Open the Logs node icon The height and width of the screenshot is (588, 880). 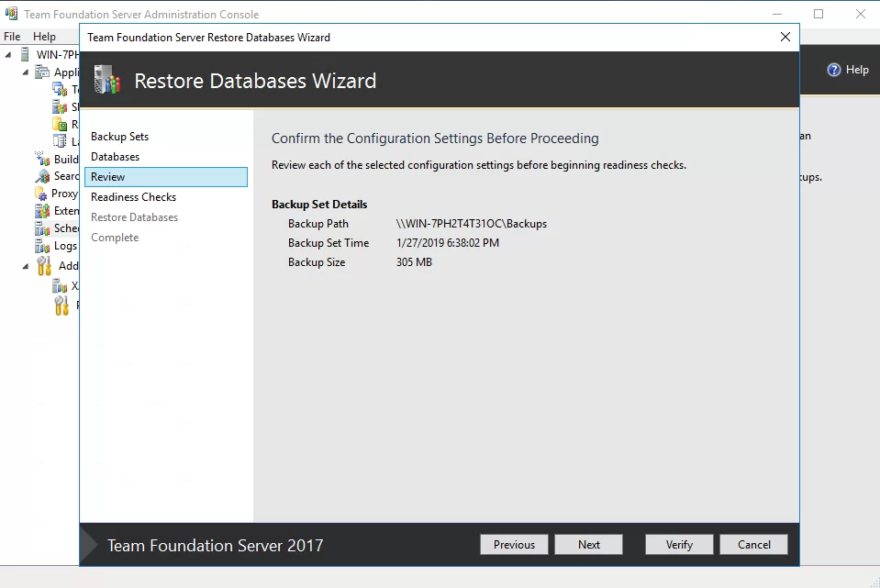pos(42,246)
